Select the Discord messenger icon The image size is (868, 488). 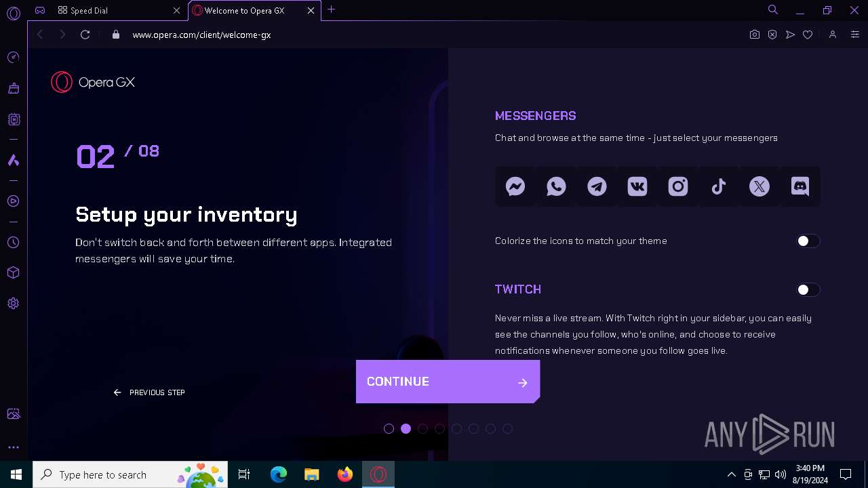pyautogui.click(x=800, y=186)
